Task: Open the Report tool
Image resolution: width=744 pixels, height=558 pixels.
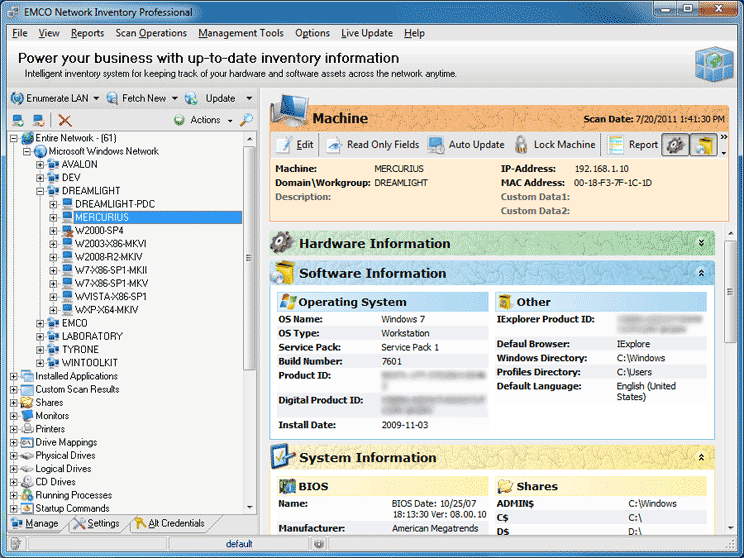Action: click(634, 145)
